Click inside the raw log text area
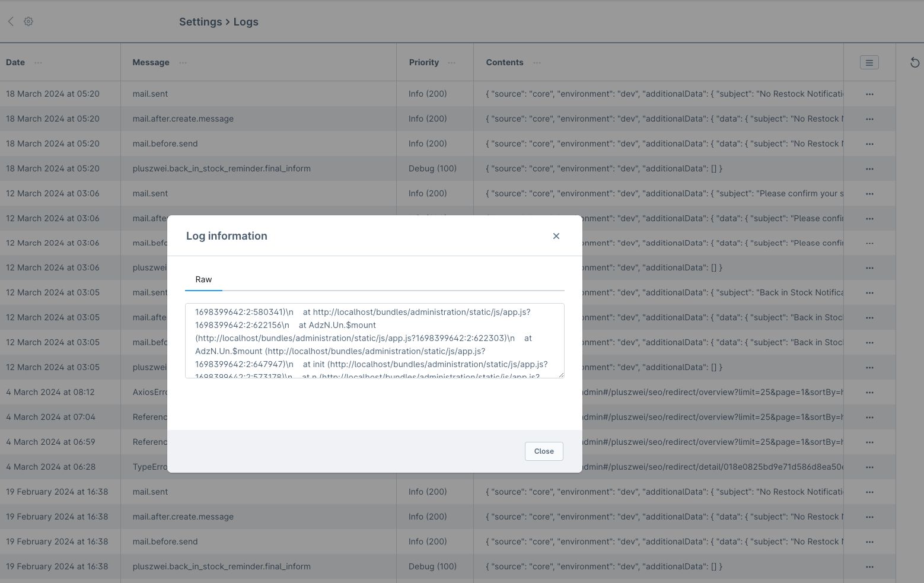This screenshot has height=583, width=924. 375,341
